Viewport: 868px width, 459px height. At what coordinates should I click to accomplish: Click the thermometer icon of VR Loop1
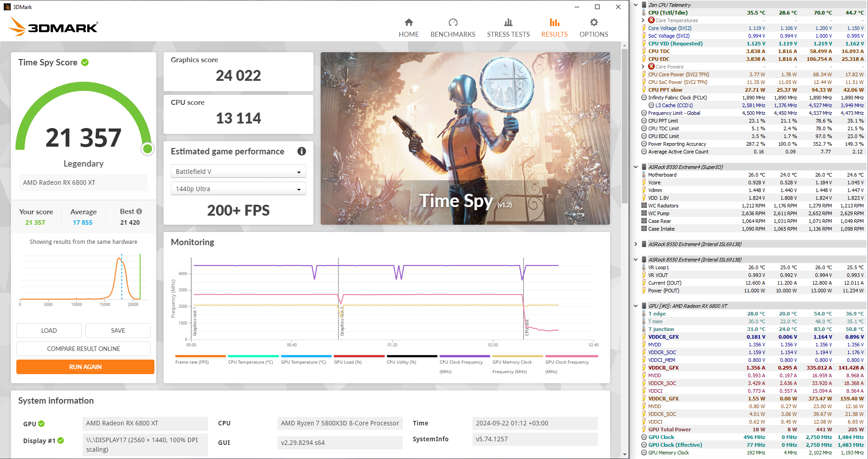pos(644,267)
